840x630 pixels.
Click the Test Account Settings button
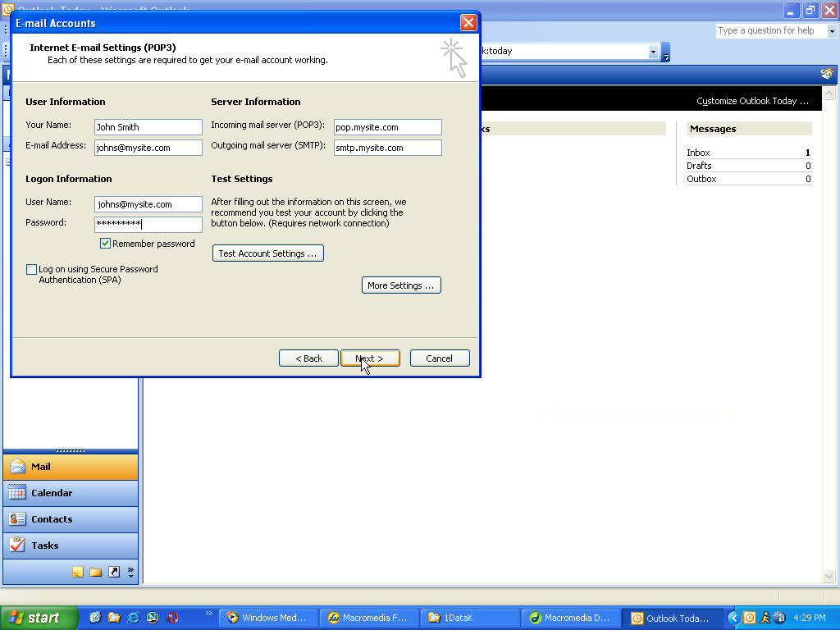click(x=267, y=253)
